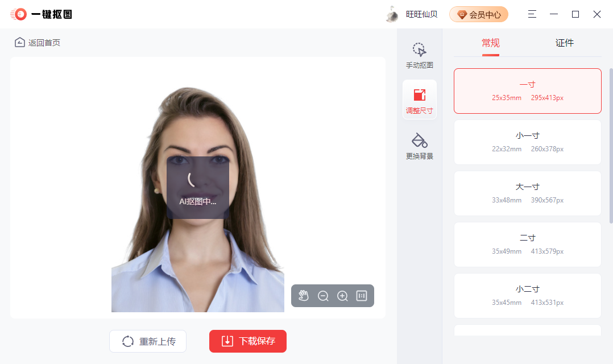The height and width of the screenshot is (364, 613).
Task: Open the 会员中心 membership center
Action: point(479,14)
